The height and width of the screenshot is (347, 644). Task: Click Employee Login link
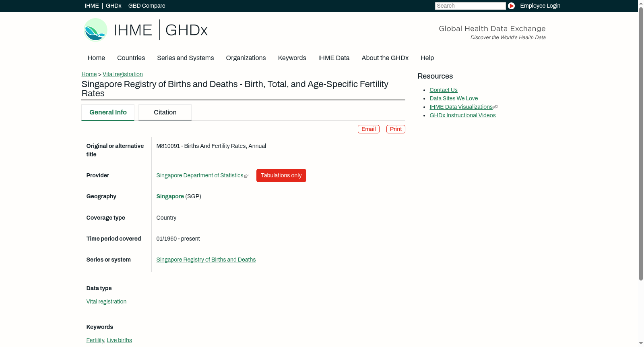coord(540,6)
